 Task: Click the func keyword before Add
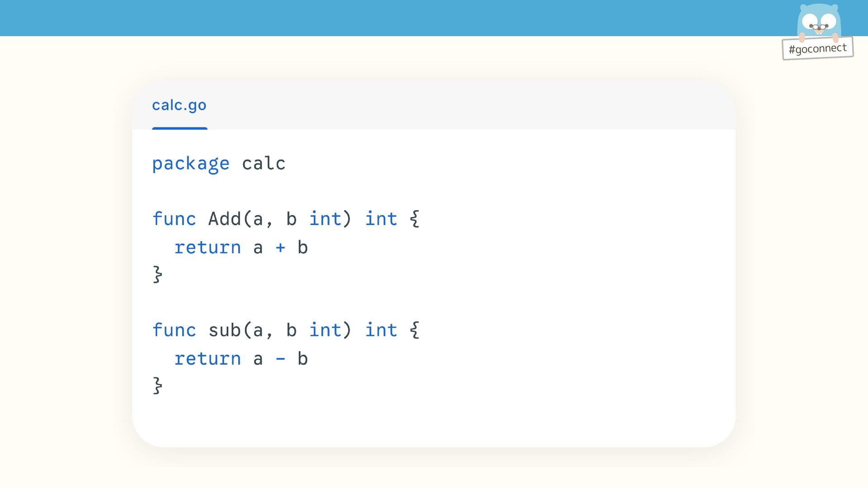(x=174, y=219)
